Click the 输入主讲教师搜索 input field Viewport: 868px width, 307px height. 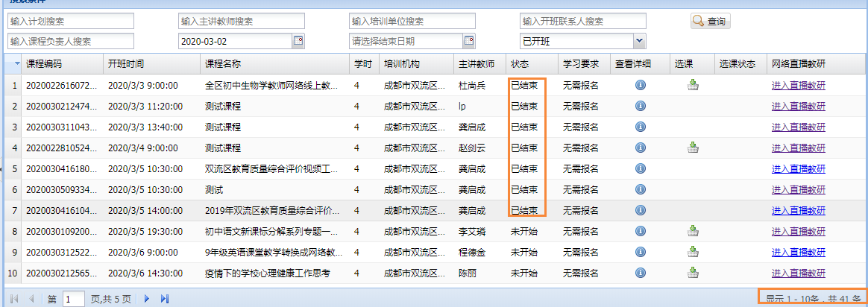(242, 21)
